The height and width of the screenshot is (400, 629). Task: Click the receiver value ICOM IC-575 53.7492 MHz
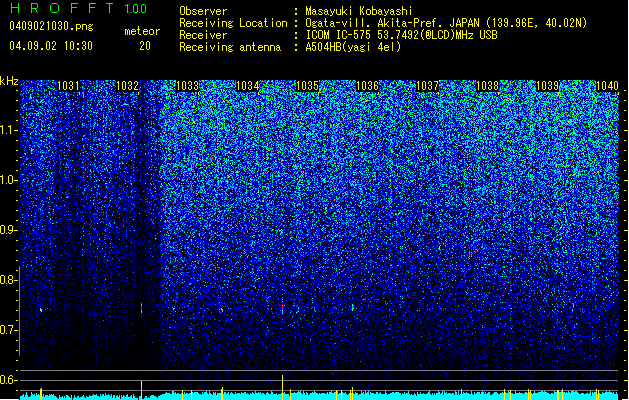401,35
